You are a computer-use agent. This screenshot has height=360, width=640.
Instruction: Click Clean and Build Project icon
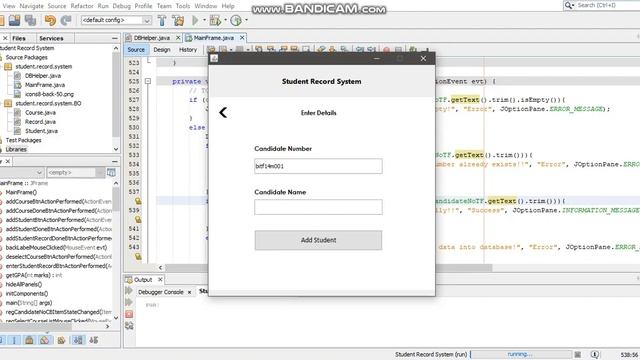coord(178,20)
